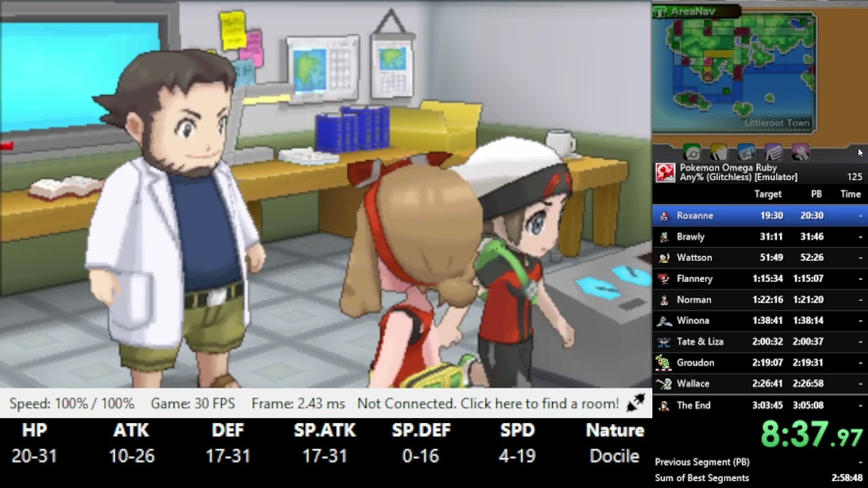
Task: Select the Wallace split name
Action: pos(693,384)
